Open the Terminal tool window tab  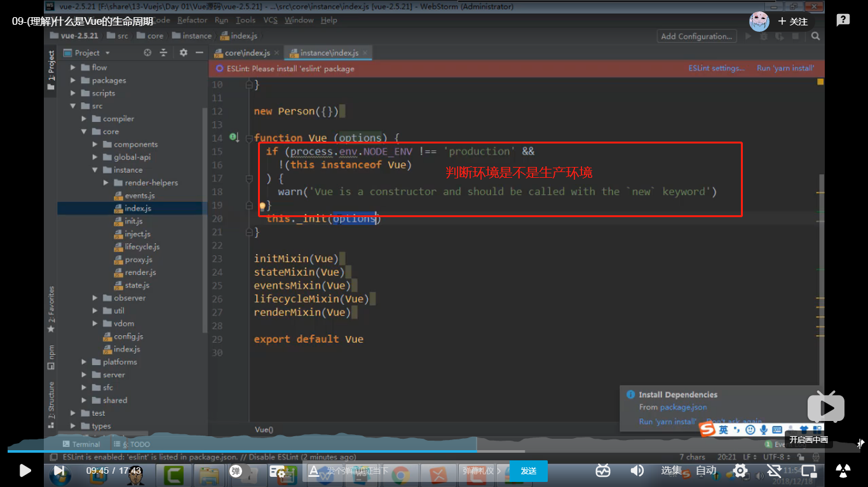coord(81,444)
